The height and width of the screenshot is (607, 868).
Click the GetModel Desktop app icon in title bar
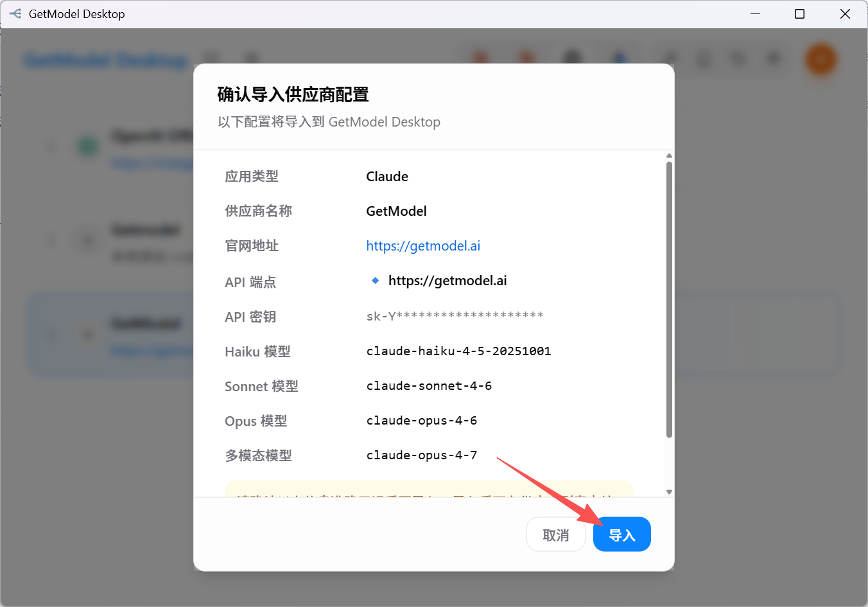click(15, 13)
